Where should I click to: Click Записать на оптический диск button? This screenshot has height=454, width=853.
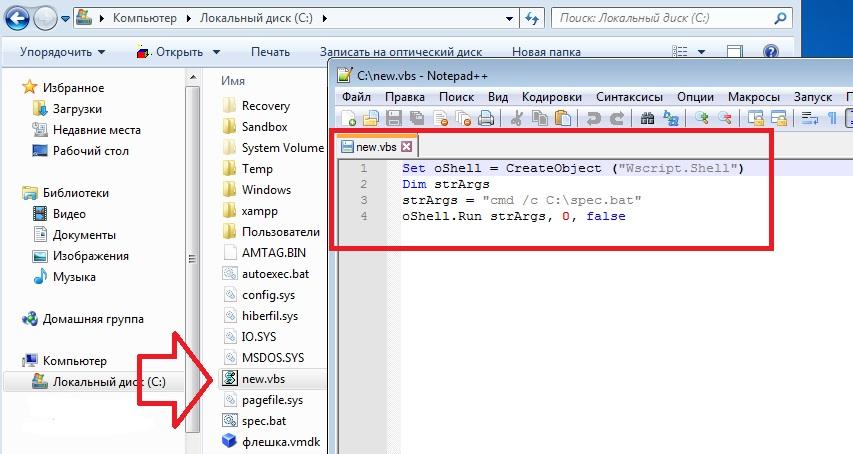pos(400,52)
